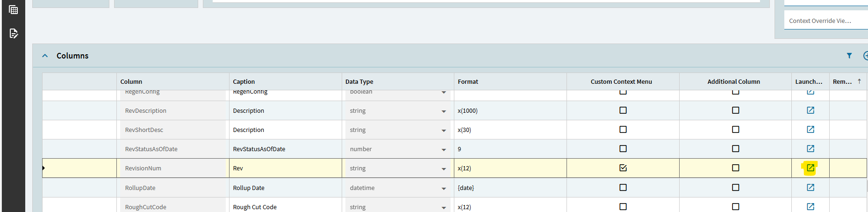This screenshot has width=868, height=212.
Task: Uncheck Custom Context Menu for RevisionNum
Action: point(623,168)
